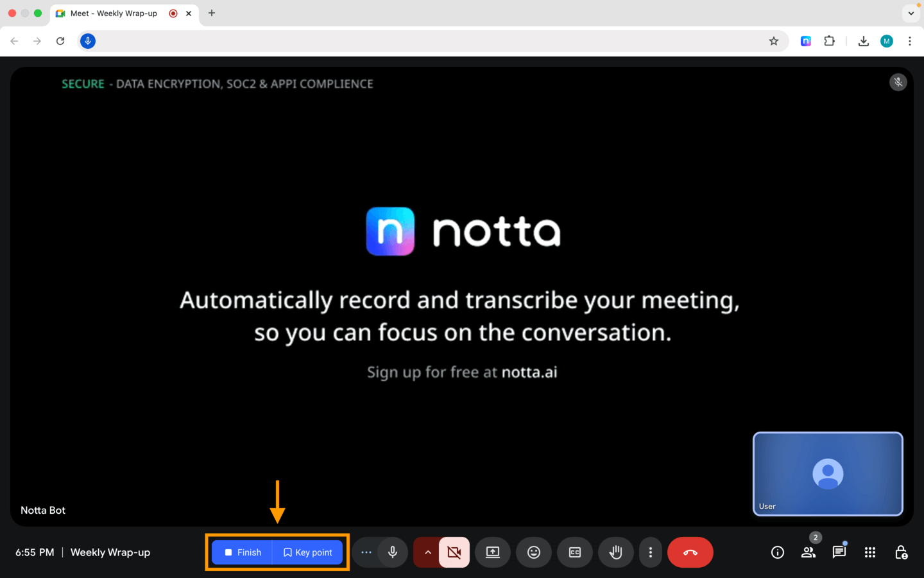Go back in browser history
The width and height of the screenshot is (924, 578).
(x=14, y=41)
